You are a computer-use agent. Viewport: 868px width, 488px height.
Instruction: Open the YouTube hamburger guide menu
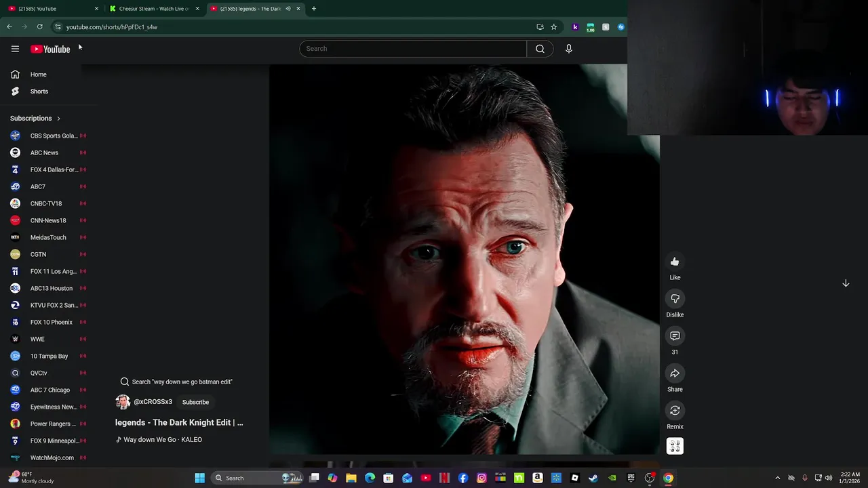pyautogui.click(x=15, y=49)
